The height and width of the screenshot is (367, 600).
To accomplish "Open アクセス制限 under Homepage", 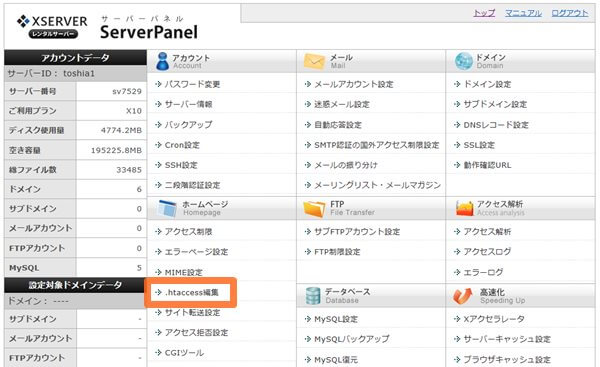I will (x=188, y=232).
